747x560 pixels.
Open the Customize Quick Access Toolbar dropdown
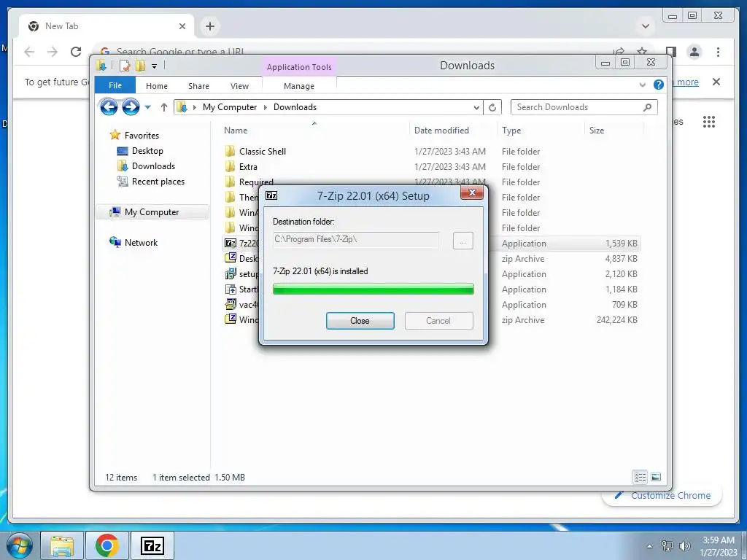(x=155, y=66)
